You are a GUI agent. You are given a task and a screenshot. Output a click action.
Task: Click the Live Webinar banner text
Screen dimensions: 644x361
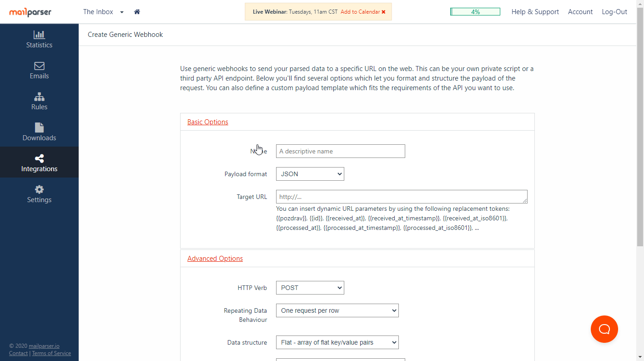click(295, 12)
